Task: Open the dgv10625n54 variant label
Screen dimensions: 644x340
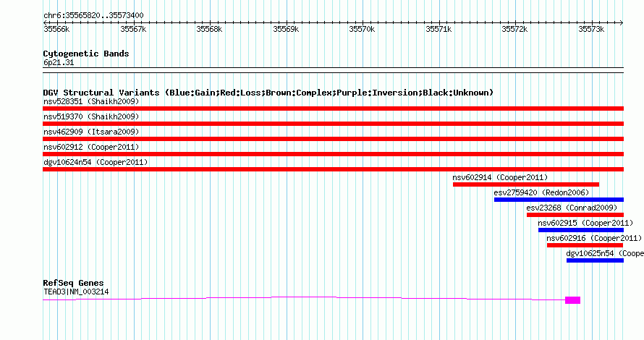Action: coord(605,253)
